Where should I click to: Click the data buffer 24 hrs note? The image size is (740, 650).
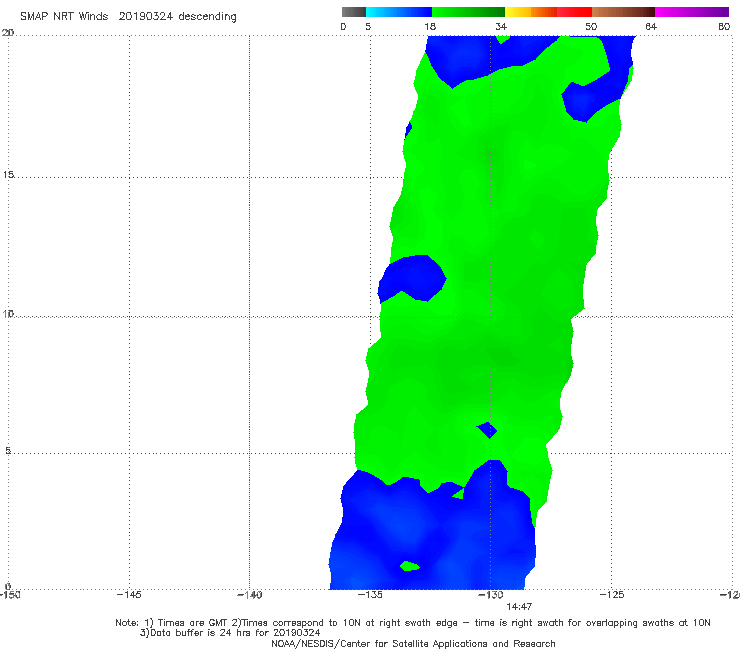(x=230, y=633)
